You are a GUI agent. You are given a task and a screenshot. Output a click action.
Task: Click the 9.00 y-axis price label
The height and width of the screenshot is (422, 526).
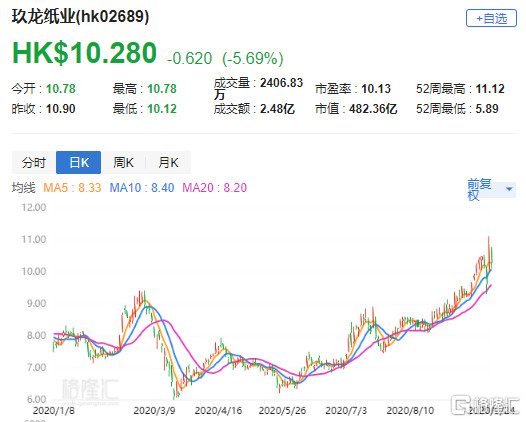pyautogui.click(x=36, y=304)
